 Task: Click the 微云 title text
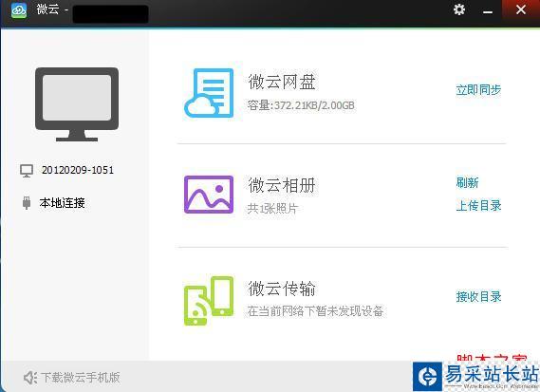[47, 9]
